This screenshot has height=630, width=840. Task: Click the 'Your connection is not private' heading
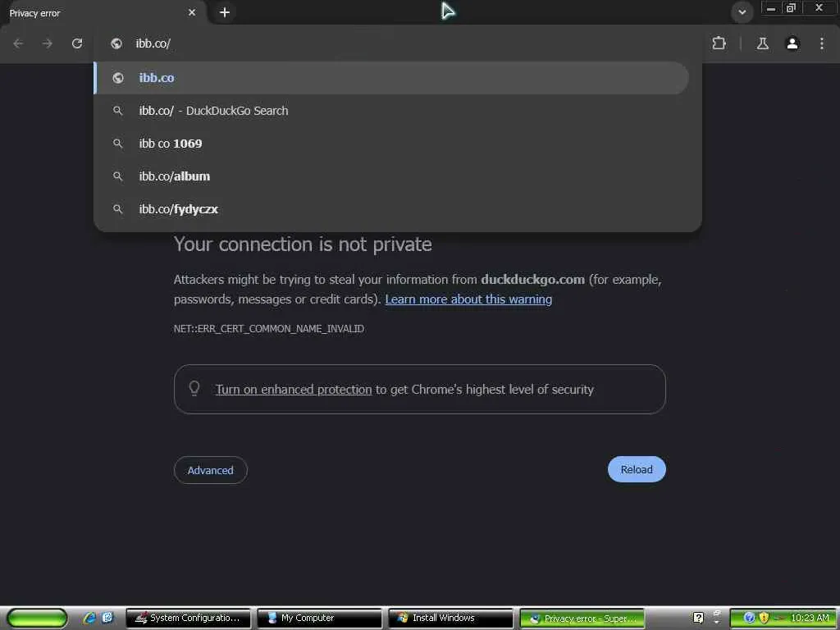pos(303,244)
